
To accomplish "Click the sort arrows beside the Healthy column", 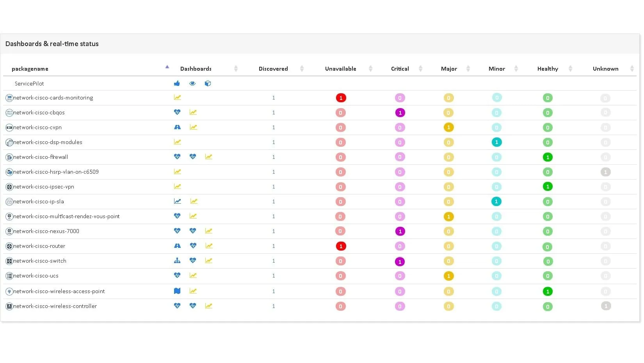I will (x=571, y=68).
